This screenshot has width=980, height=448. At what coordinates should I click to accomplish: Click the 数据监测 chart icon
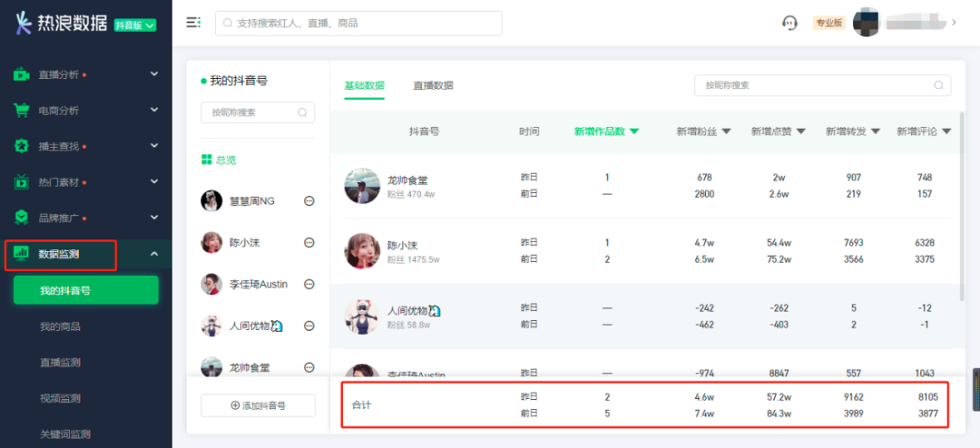tap(22, 254)
